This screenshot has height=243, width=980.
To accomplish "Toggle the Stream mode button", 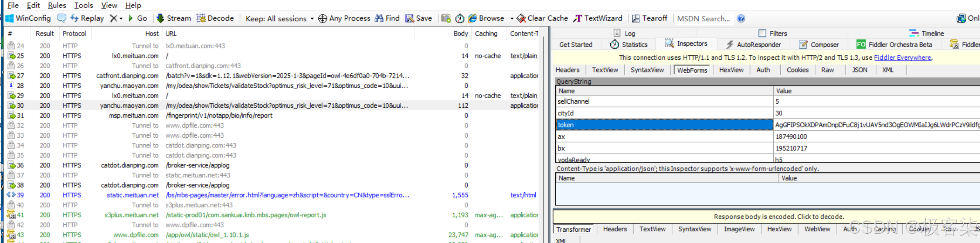I will point(173,18).
